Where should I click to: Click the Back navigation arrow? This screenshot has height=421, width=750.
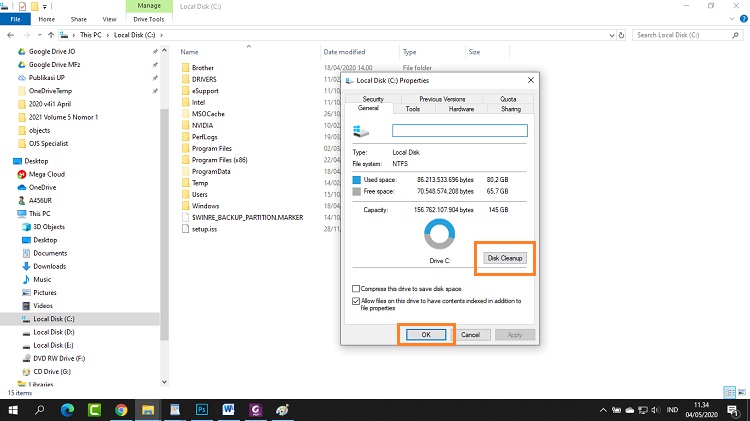[11, 35]
